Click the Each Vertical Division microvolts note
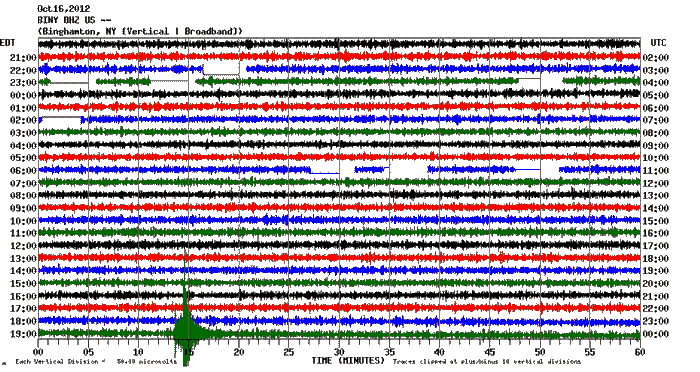The width and height of the screenshot is (700, 372). [x=96, y=362]
